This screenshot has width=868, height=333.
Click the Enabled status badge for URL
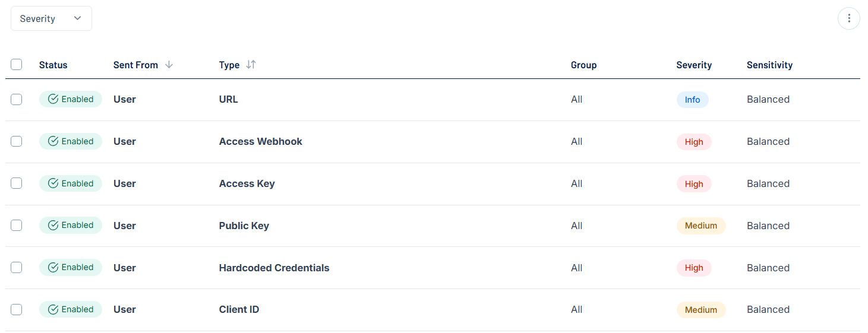pyautogui.click(x=71, y=99)
